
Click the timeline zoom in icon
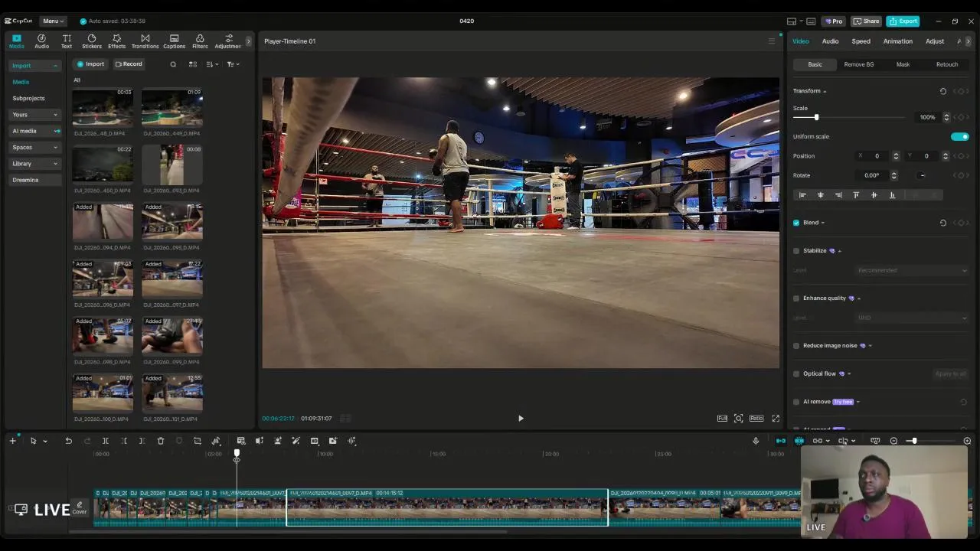967,441
